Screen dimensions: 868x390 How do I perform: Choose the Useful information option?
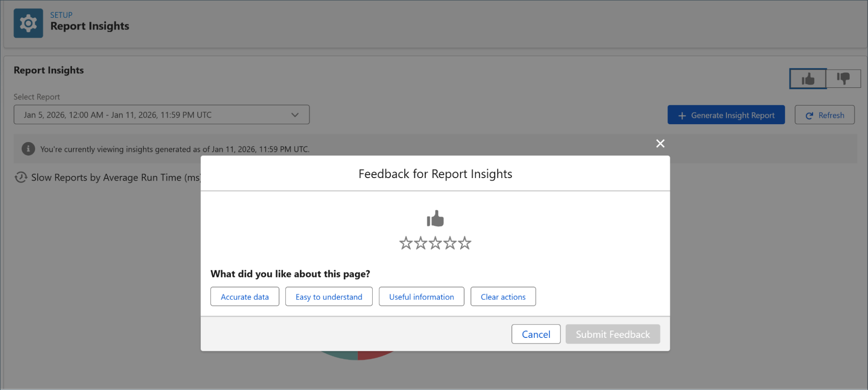pyautogui.click(x=421, y=297)
